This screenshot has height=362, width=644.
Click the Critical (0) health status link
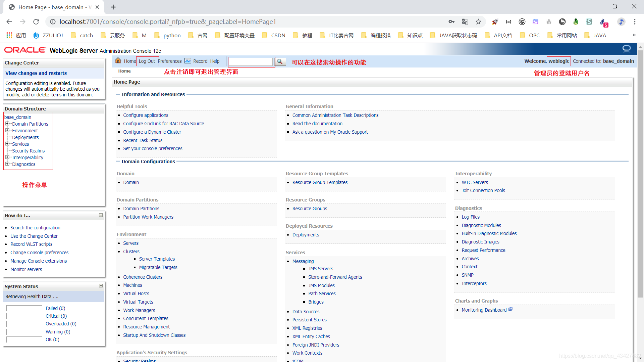coord(56,316)
